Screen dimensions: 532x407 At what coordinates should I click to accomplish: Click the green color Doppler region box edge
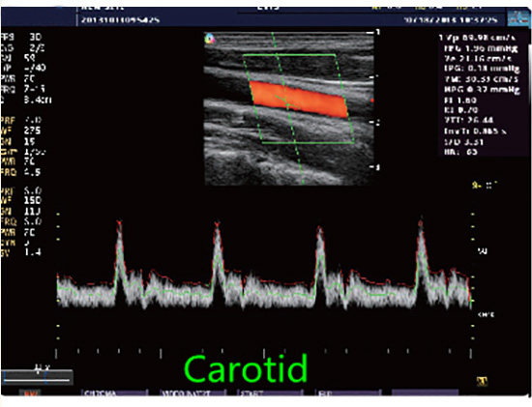pos(289,54)
